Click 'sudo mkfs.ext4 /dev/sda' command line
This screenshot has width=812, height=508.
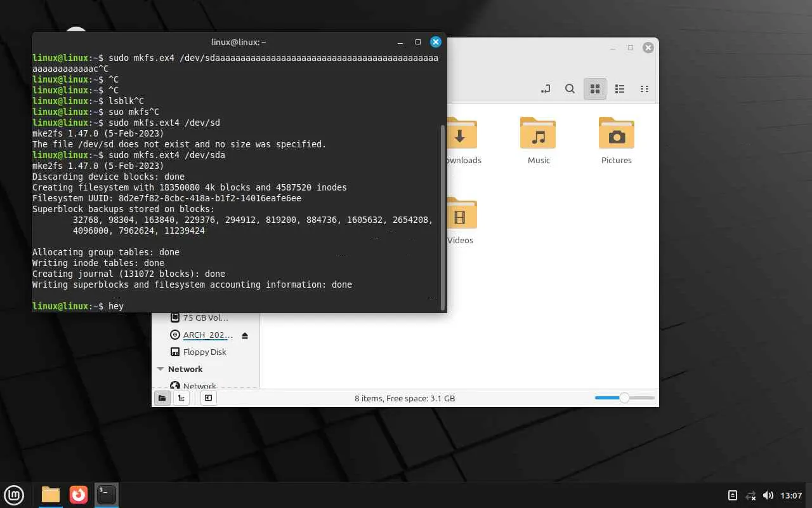(129, 155)
